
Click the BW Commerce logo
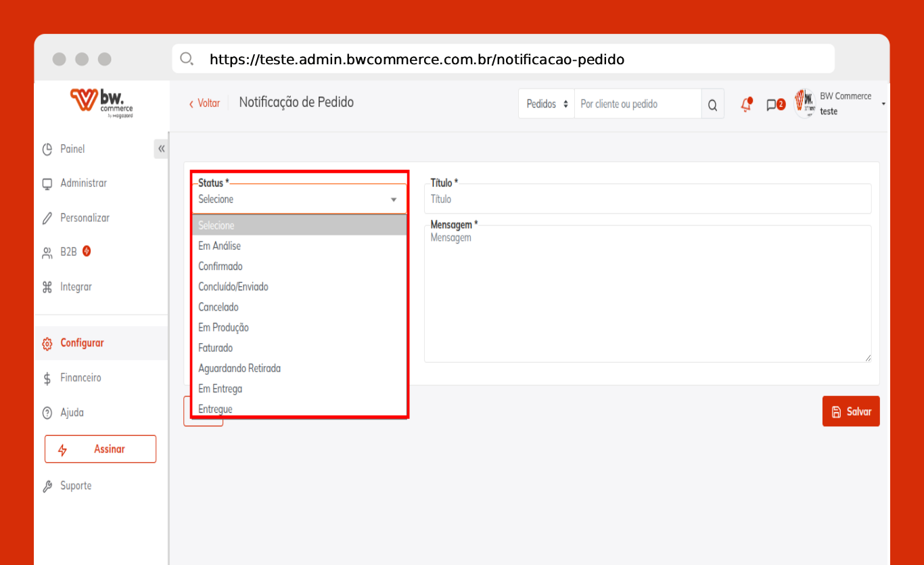[x=101, y=103]
